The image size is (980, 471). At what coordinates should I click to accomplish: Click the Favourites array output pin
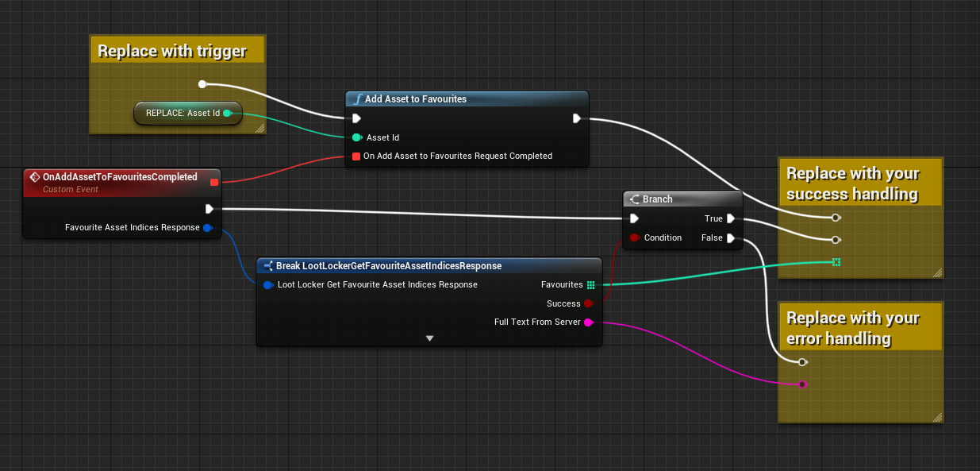coord(590,284)
